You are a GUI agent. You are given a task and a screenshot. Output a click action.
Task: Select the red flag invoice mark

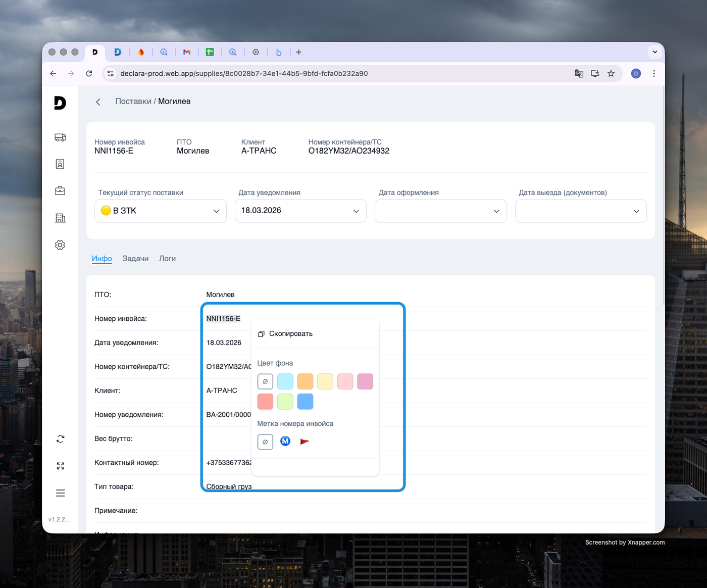[x=305, y=442]
